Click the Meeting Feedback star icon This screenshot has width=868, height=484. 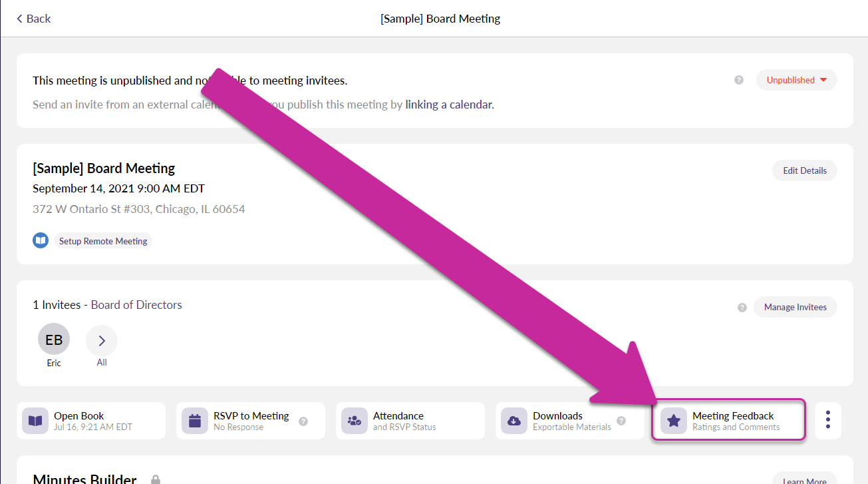coord(674,421)
